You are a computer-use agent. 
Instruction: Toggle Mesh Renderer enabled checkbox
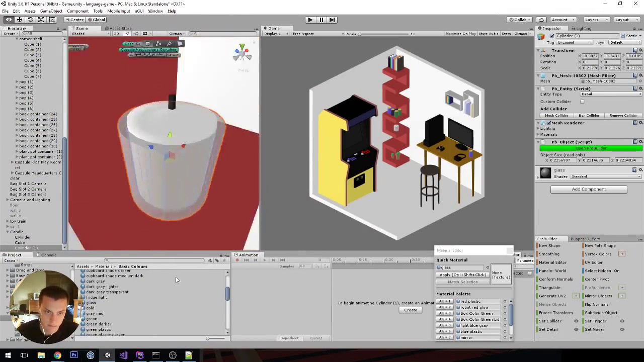(x=549, y=123)
